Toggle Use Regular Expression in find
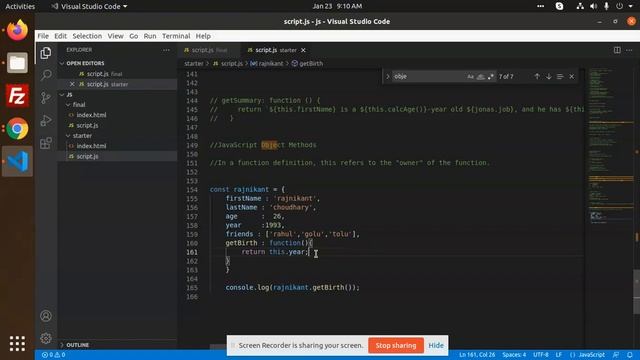The height and width of the screenshot is (360, 640). 491,76
